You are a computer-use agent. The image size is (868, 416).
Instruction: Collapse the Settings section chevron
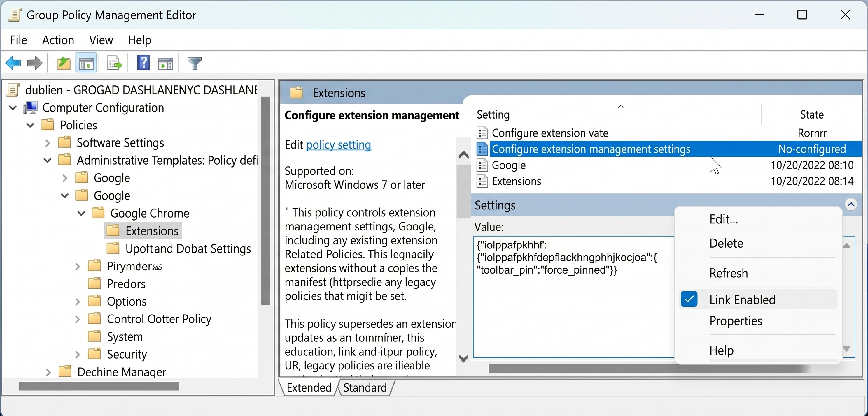[851, 204]
